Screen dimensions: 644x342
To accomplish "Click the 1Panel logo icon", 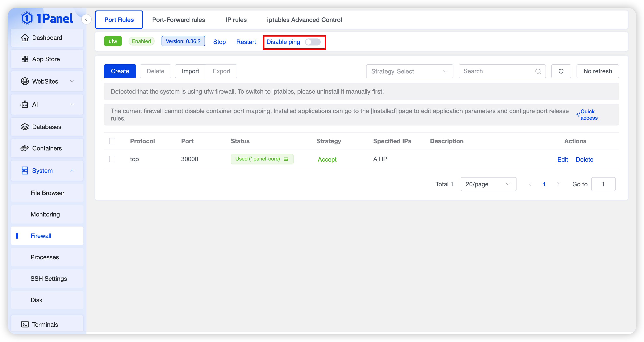I will click(27, 18).
